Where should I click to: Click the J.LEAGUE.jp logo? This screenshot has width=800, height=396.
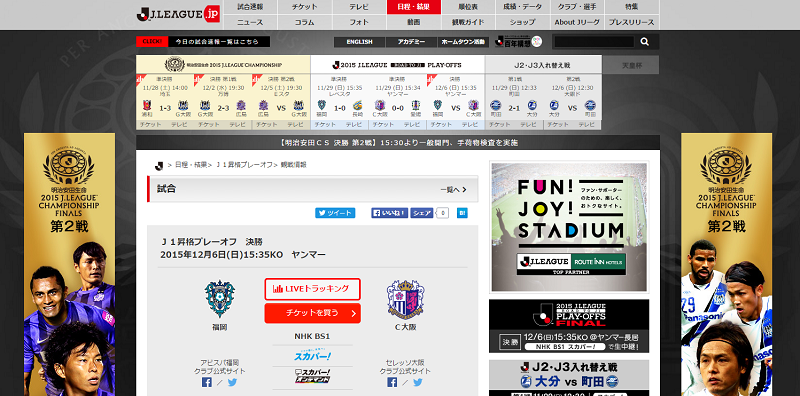coord(178,14)
